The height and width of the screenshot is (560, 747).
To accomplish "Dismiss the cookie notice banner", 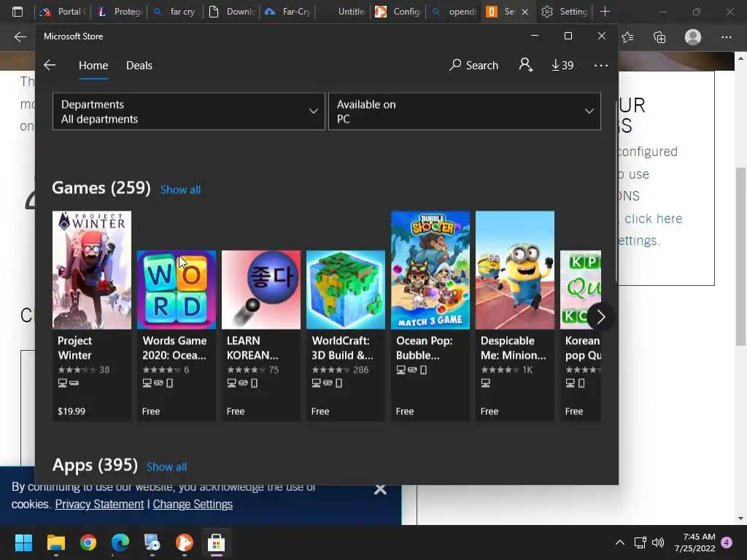I will (x=380, y=489).
